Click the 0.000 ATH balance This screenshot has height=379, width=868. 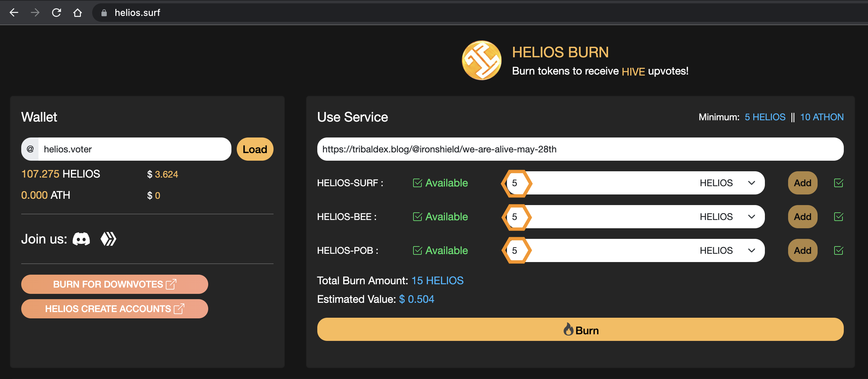45,195
